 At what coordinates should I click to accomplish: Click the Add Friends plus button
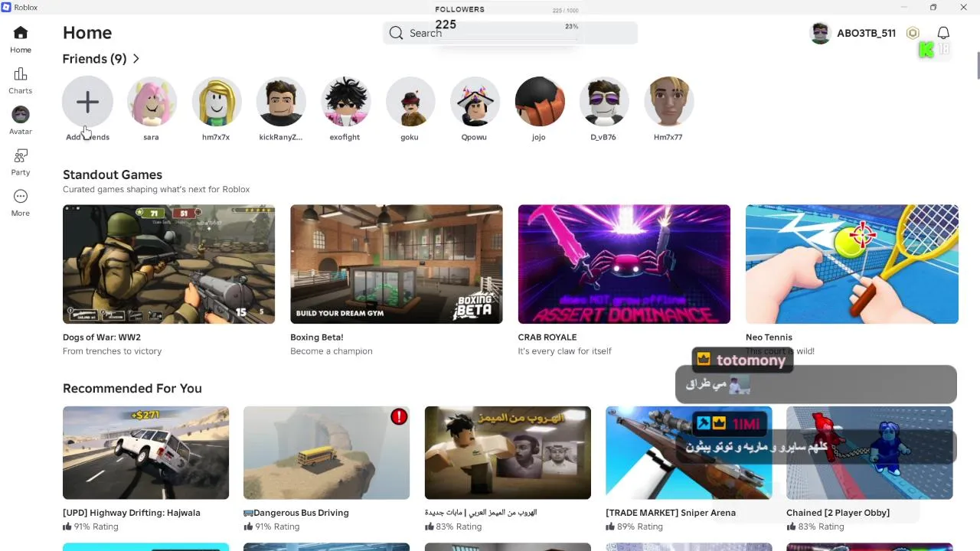click(87, 101)
